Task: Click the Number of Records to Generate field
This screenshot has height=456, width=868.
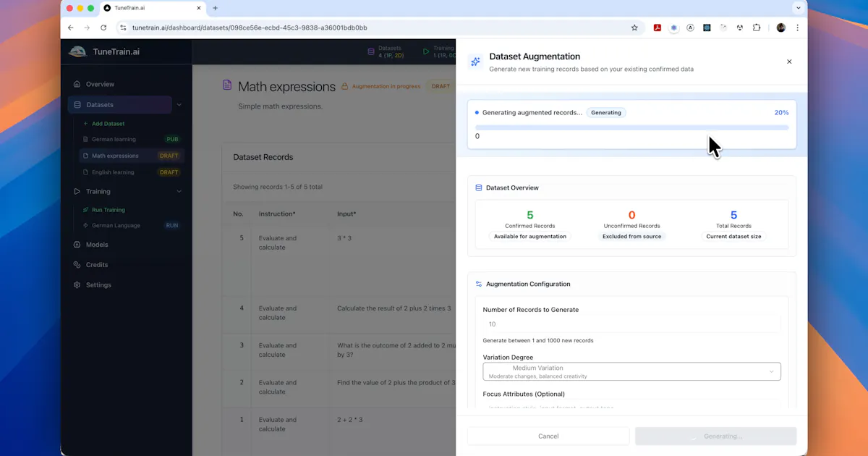Action: [x=631, y=324]
